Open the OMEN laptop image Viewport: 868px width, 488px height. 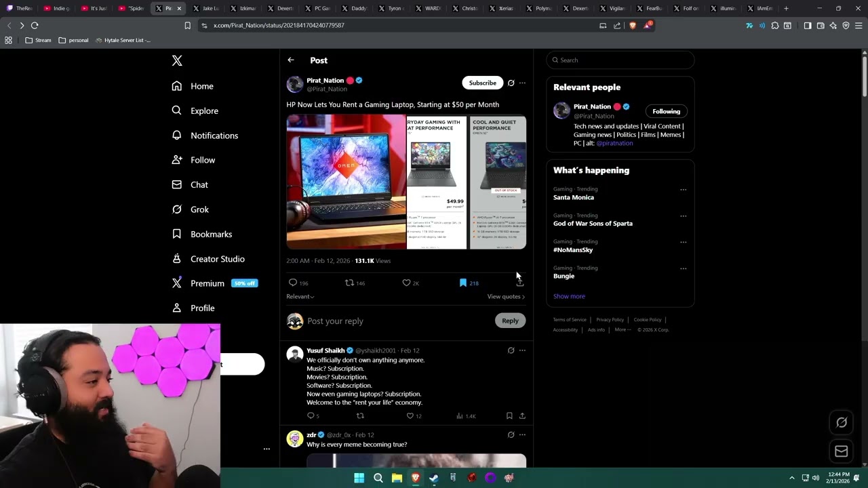click(x=346, y=182)
